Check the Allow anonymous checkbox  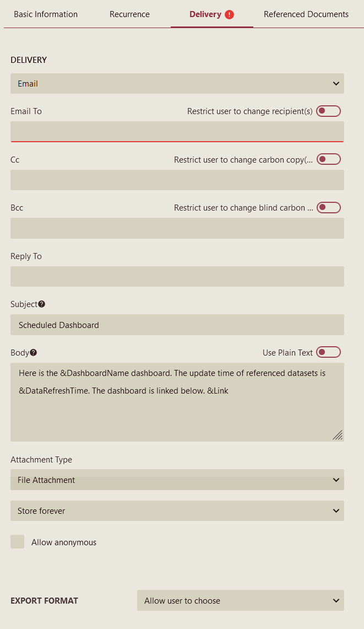[x=18, y=542]
